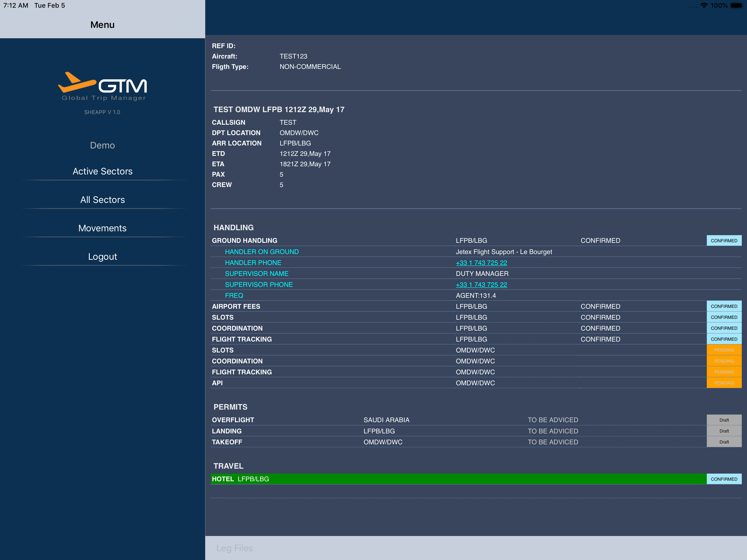
Task: Click the TRAVEL section heading
Action: click(x=228, y=466)
